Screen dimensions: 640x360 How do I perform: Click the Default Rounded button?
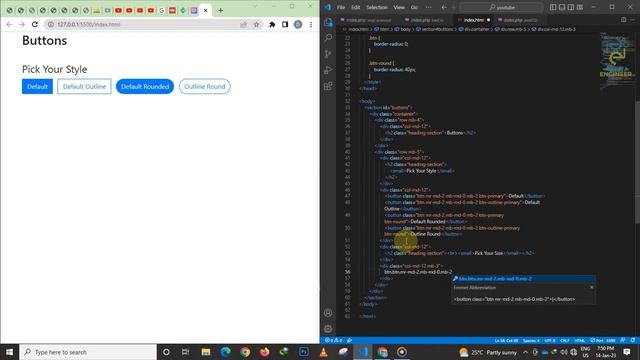click(x=145, y=87)
